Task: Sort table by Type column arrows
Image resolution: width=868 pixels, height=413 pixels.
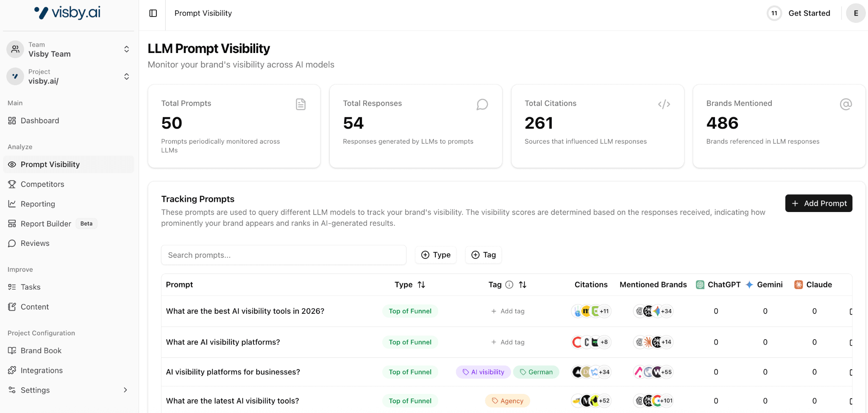Action: pyautogui.click(x=421, y=285)
